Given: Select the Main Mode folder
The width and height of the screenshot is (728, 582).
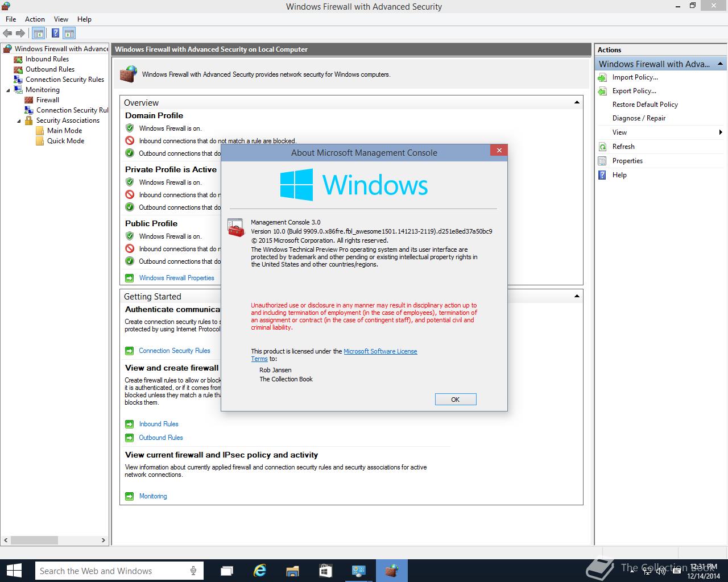Looking at the screenshot, I should [x=64, y=131].
